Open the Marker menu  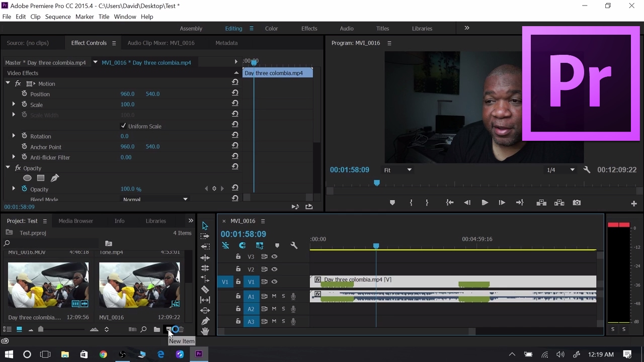pos(85,17)
